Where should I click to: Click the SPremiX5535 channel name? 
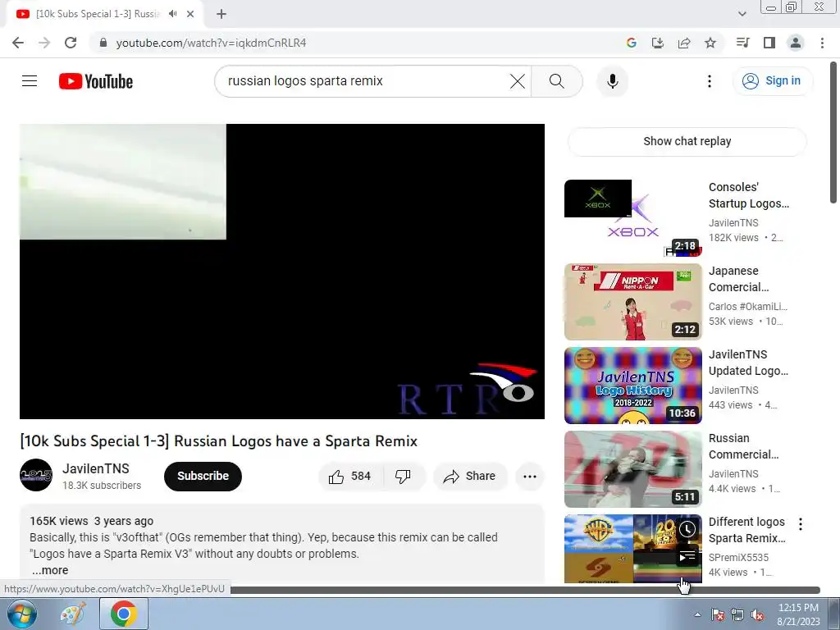pyautogui.click(x=738, y=557)
